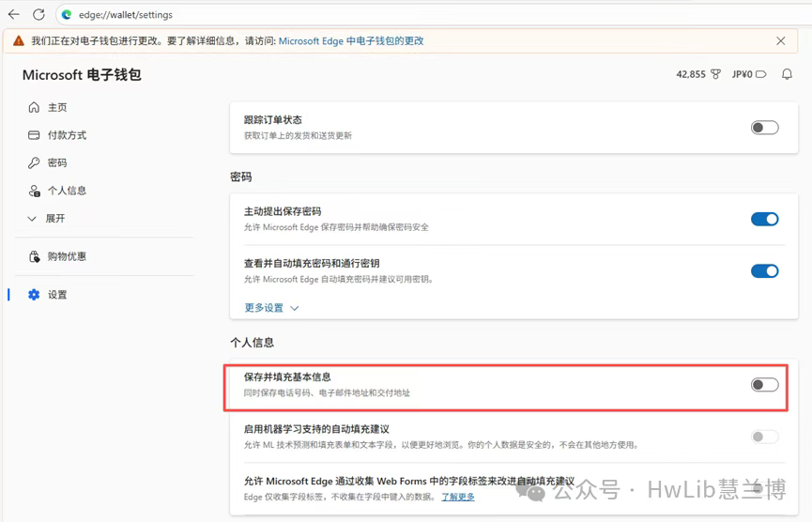Click the rewards trophy icon

[715, 74]
